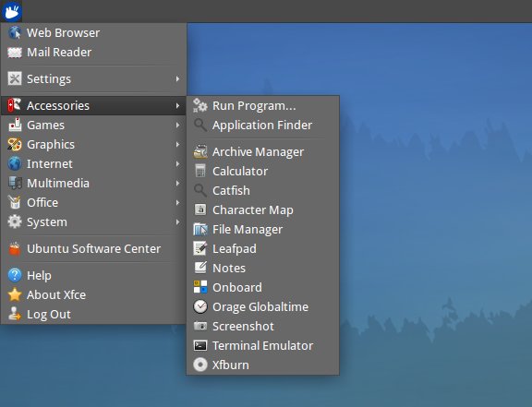532x407 pixels.
Task: Select the Multimedia category label
Action: point(58,183)
